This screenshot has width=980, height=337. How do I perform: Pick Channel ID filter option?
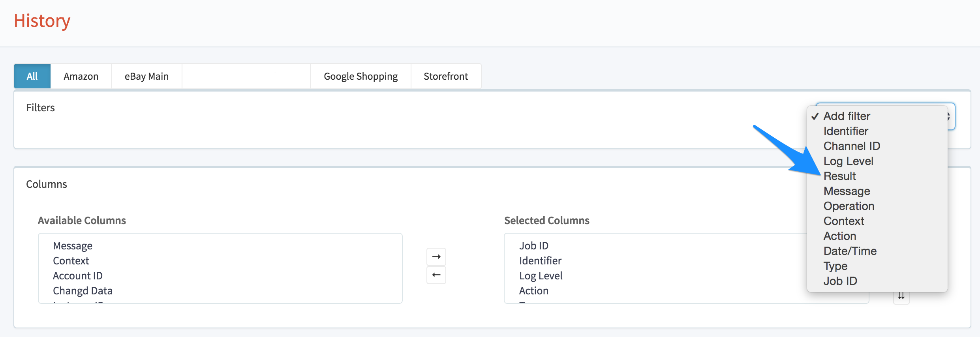852,146
